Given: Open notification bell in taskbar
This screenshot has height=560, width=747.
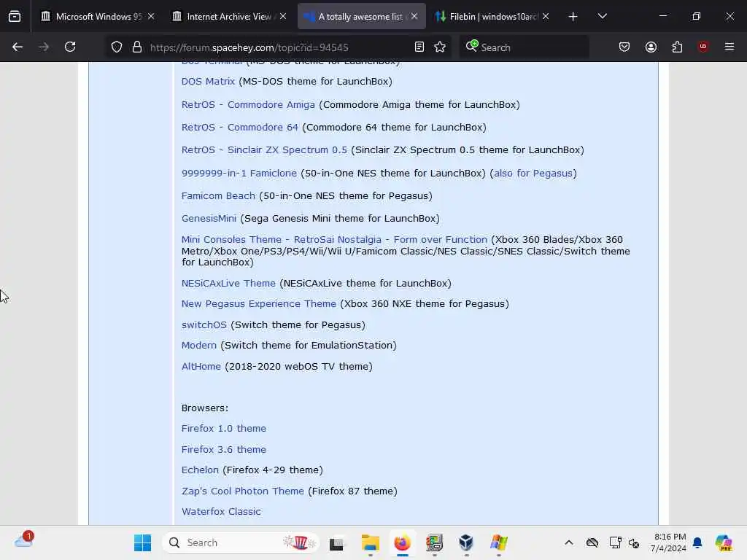Looking at the screenshot, I should coord(697,542).
